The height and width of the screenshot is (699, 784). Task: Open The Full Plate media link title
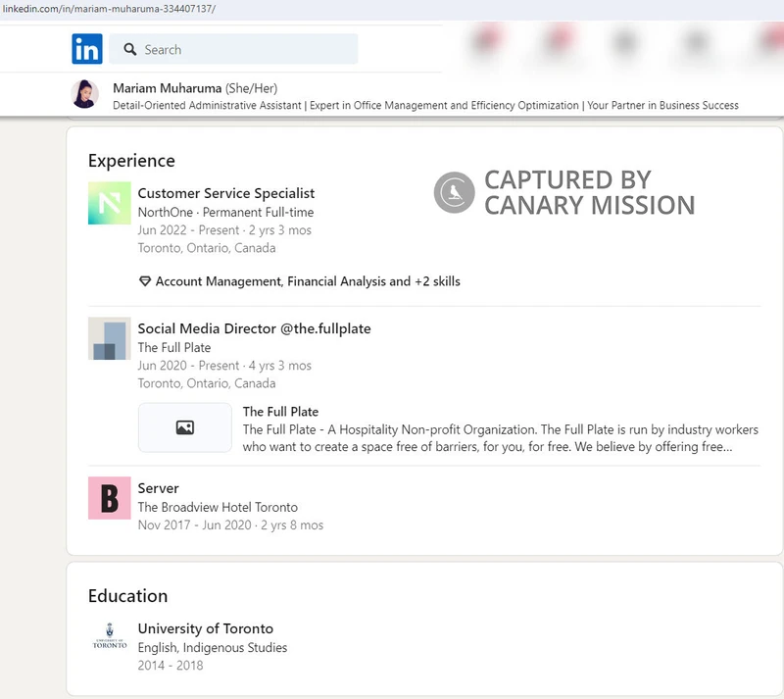[x=280, y=412]
